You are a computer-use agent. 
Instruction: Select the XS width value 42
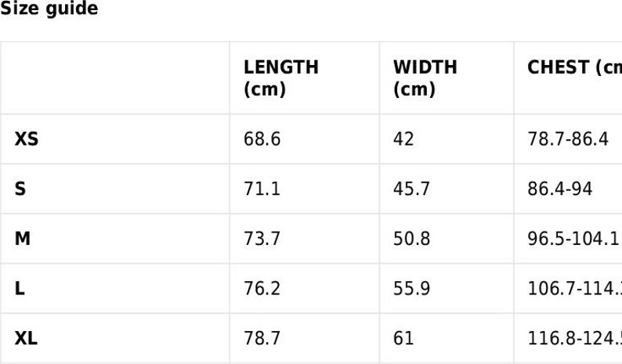(x=403, y=139)
